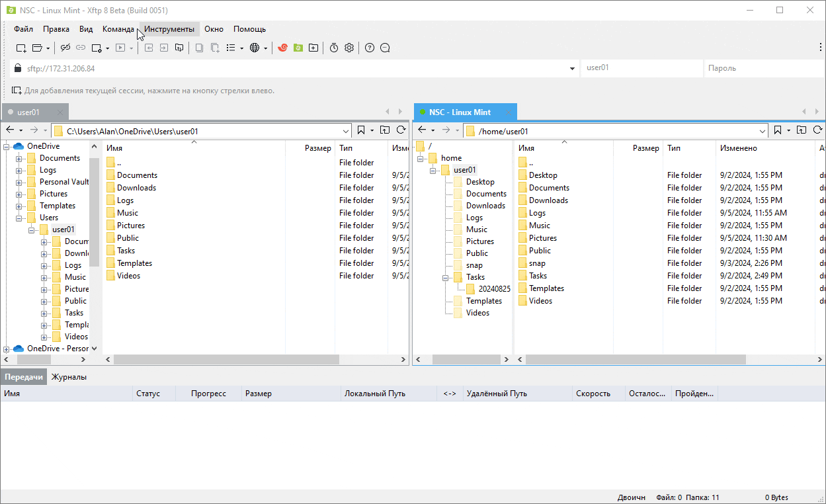Open the local path dropdown

(346, 131)
